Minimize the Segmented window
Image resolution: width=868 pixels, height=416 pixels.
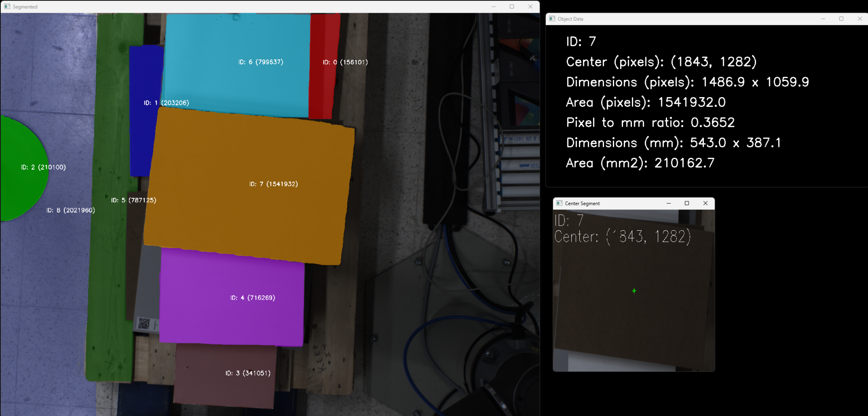click(x=493, y=6)
